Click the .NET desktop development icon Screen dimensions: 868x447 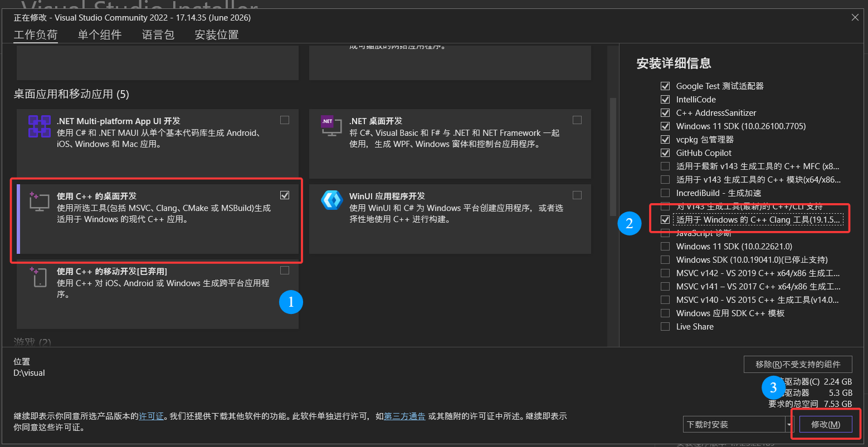[x=331, y=126]
